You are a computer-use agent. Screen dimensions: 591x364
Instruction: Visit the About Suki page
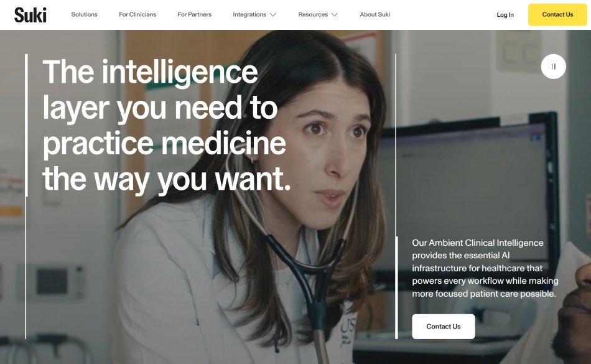tap(375, 14)
